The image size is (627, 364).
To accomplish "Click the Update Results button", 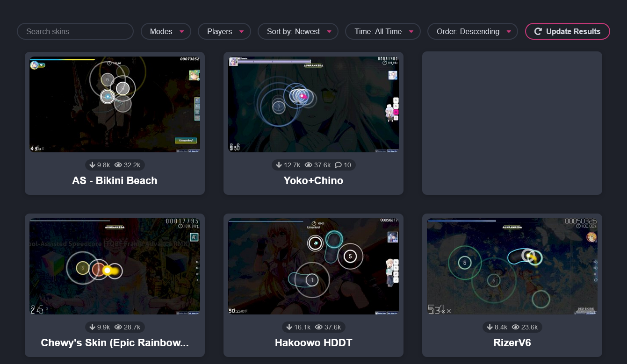I will click(568, 31).
